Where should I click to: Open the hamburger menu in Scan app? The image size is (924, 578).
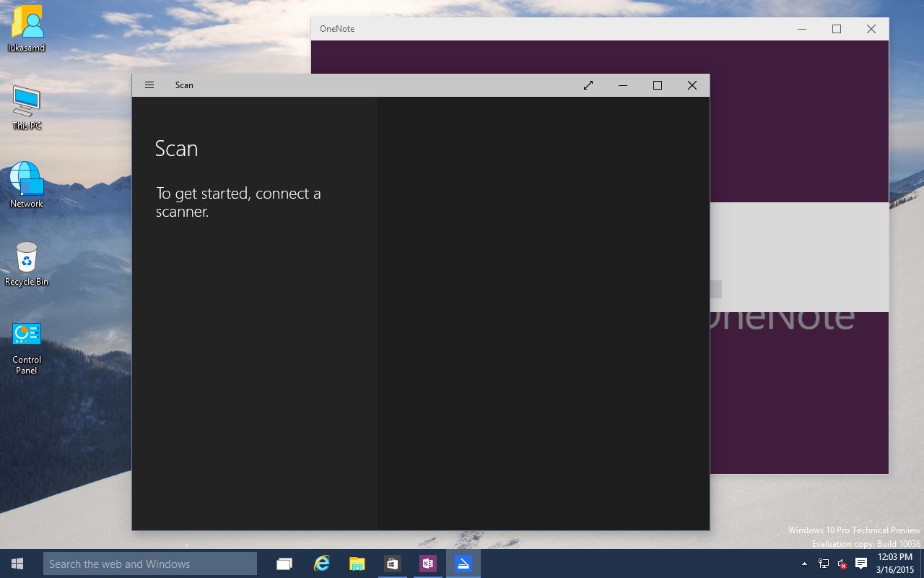[x=149, y=85]
